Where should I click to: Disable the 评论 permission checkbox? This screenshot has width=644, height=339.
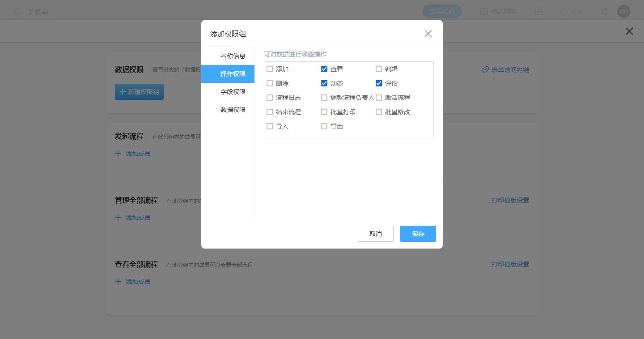click(x=379, y=83)
